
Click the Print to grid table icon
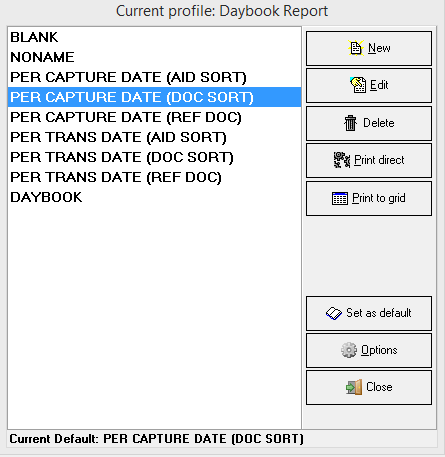(340, 198)
